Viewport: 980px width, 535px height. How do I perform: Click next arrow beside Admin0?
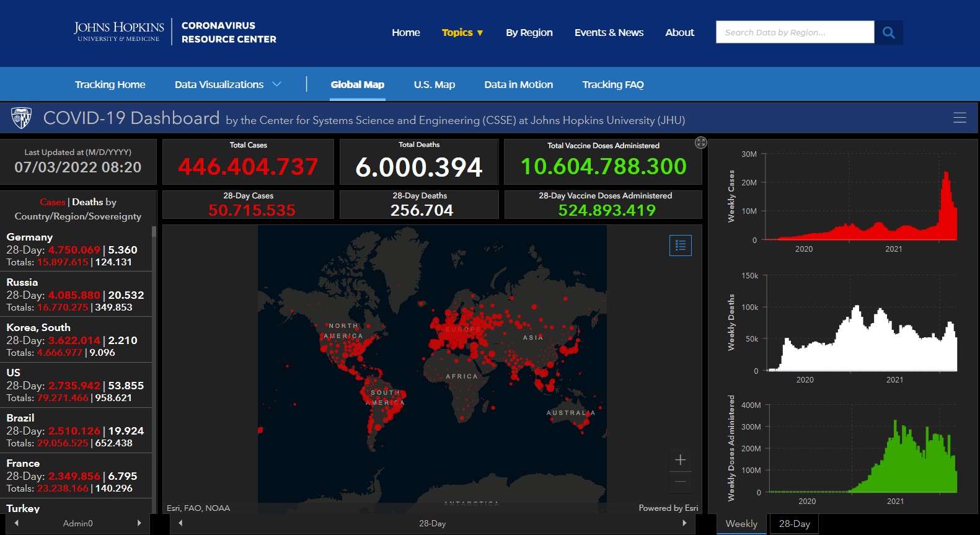(x=139, y=523)
